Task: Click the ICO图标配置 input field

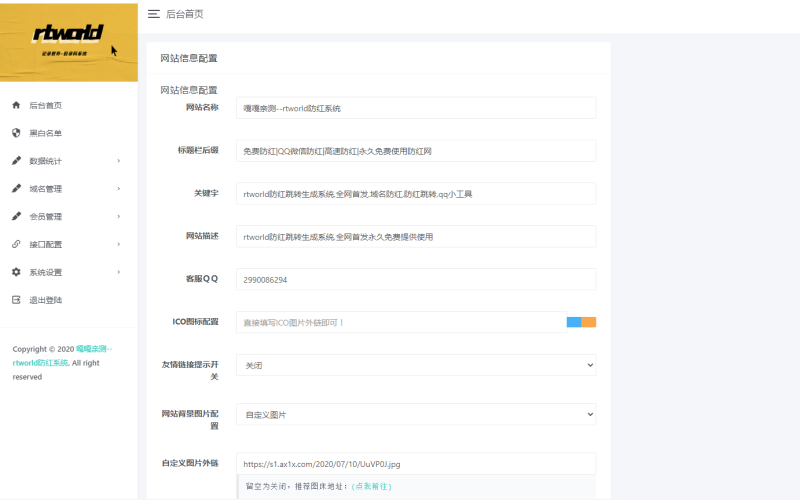Action: (x=402, y=322)
